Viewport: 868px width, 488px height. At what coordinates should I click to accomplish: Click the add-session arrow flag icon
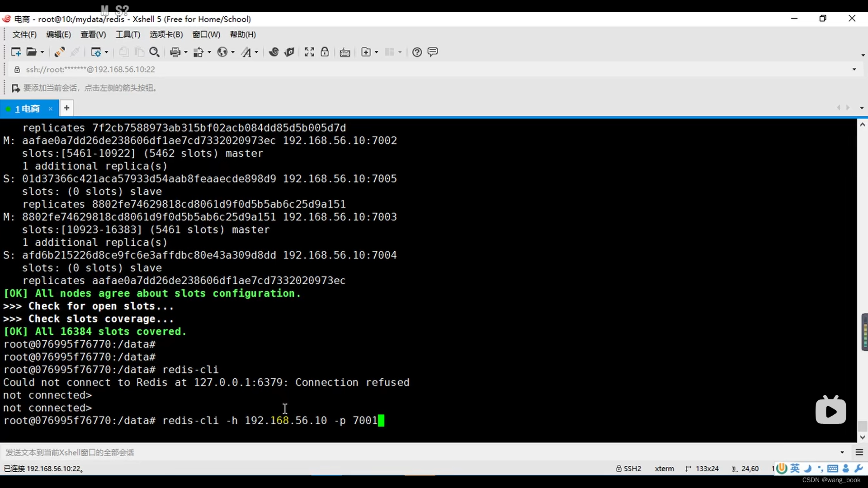[x=16, y=88]
